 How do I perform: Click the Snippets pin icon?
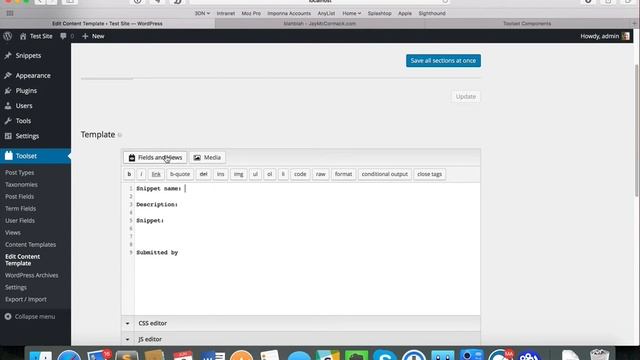[8, 56]
